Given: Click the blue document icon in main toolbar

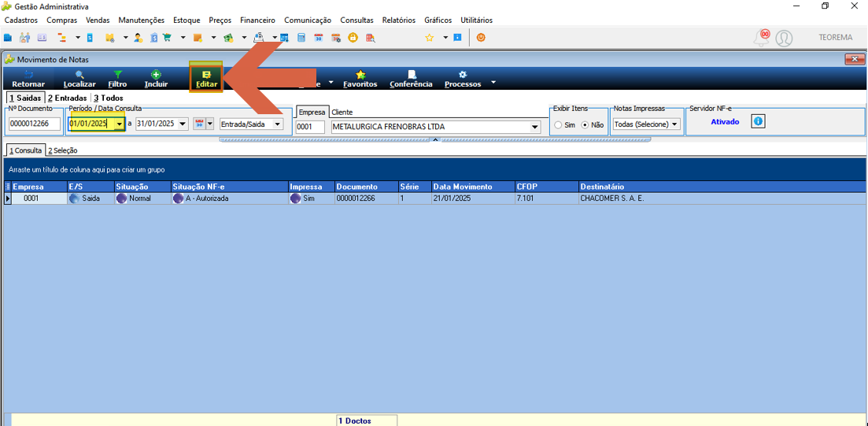Looking at the screenshot, I should click(x=90, y=38).
